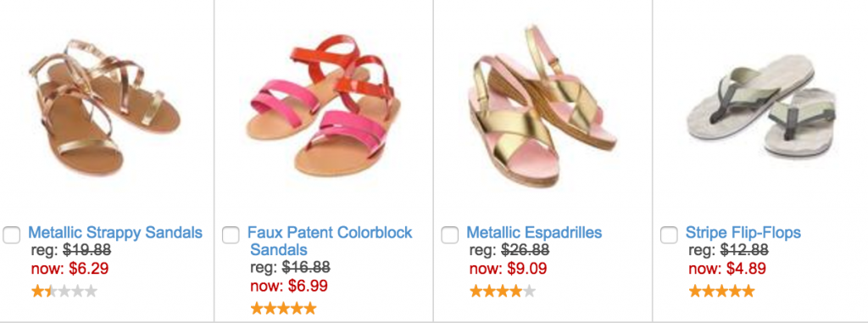The image size is (868, 323).
Task: Open the Metallic Strappy Sandals product link
Action: pyautogui.click(x=115, y=232)
